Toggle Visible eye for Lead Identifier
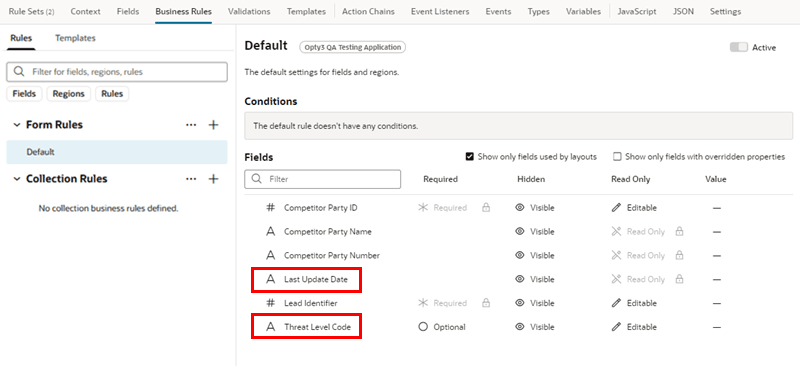This screenshot has width=800, height=366. tap(520, 303)
